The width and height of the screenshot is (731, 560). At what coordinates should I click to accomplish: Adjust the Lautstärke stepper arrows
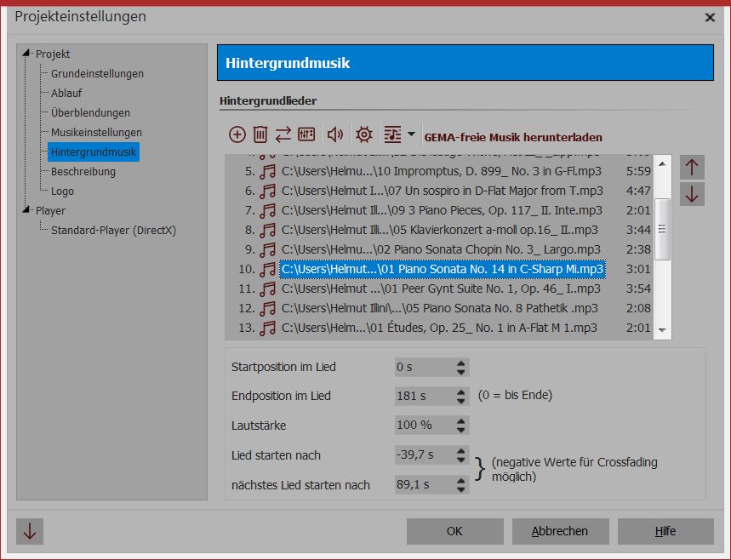tap(460, 425)
